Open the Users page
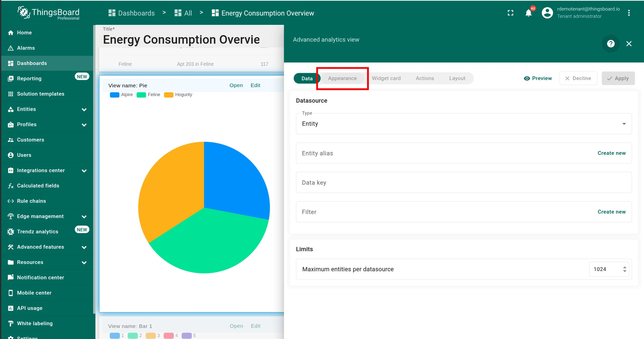 pyautogui.click(x=47, y=155)
